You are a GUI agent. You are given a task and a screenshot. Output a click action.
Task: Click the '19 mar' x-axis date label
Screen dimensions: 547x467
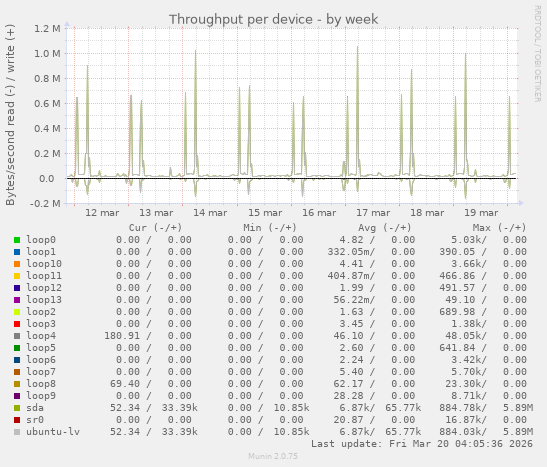click(x=481, y=213)
